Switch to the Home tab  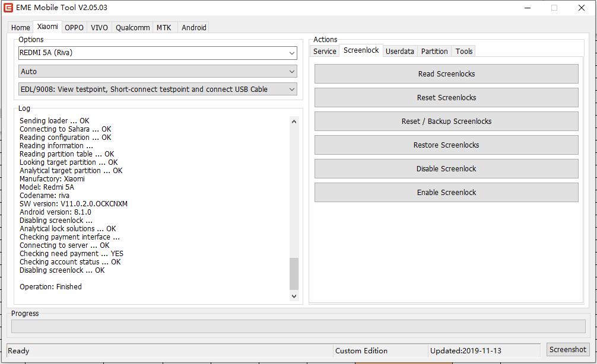coord(21,27)
